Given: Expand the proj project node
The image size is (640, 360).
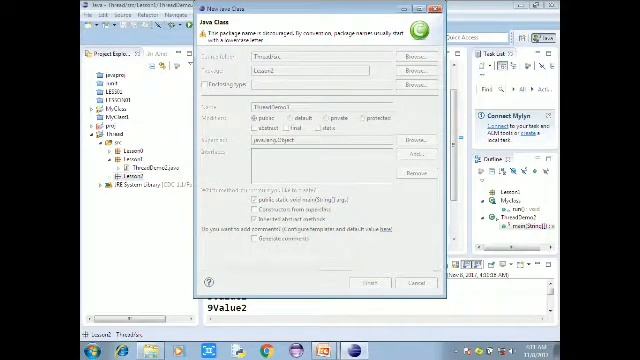Looking at the screenshot, I should click(91, 126).
